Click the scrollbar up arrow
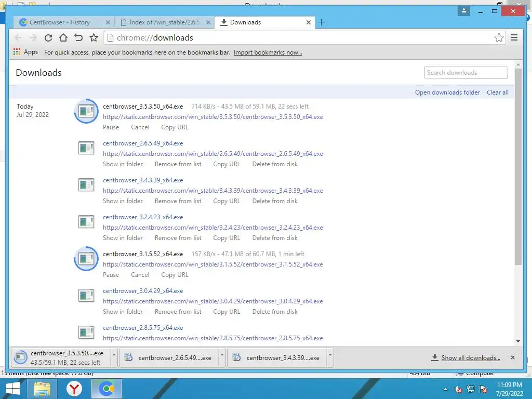The width and height of the screenshot is (532, 399). coord(518,64)
